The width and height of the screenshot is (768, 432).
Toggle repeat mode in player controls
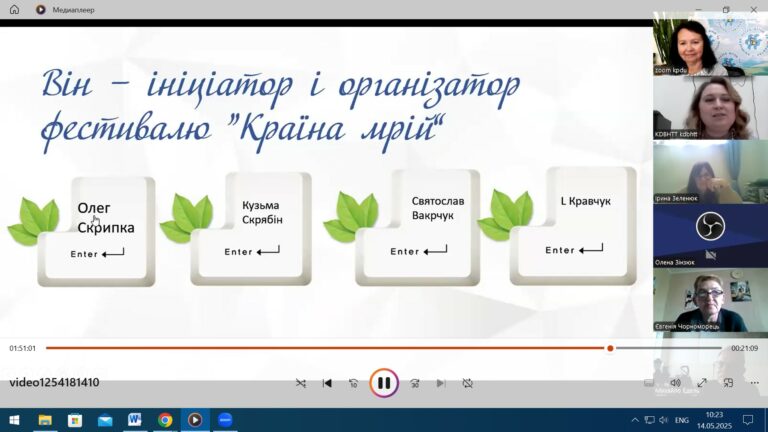(x=467, y=383)
